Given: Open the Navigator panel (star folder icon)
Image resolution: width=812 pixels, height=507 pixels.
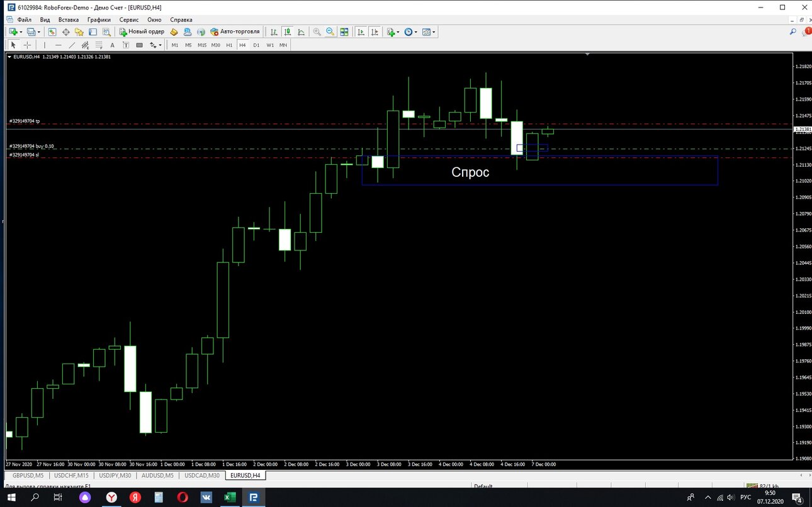Looking at the screenshot, I should pyautogui.click(x=79, y=31).
